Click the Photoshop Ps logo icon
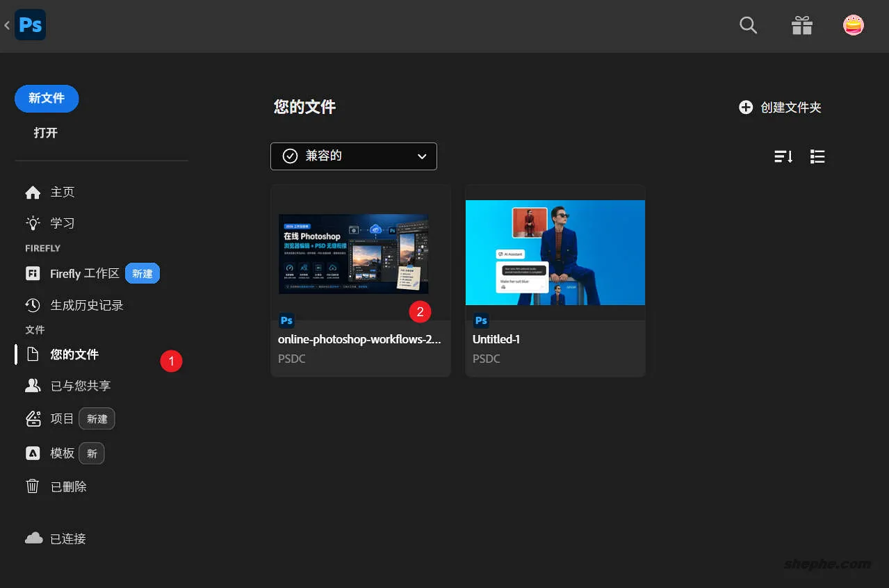889x588 pixels. 30,25
